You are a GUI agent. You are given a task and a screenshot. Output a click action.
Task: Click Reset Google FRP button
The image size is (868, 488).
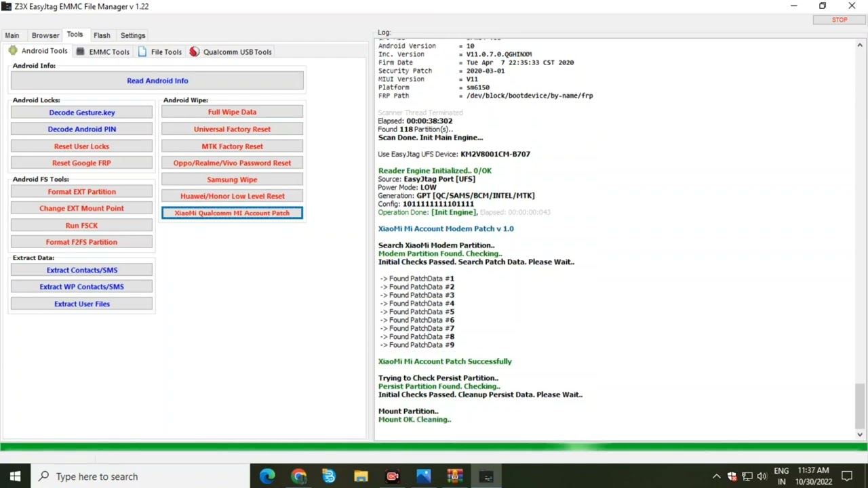click(81, 163)
